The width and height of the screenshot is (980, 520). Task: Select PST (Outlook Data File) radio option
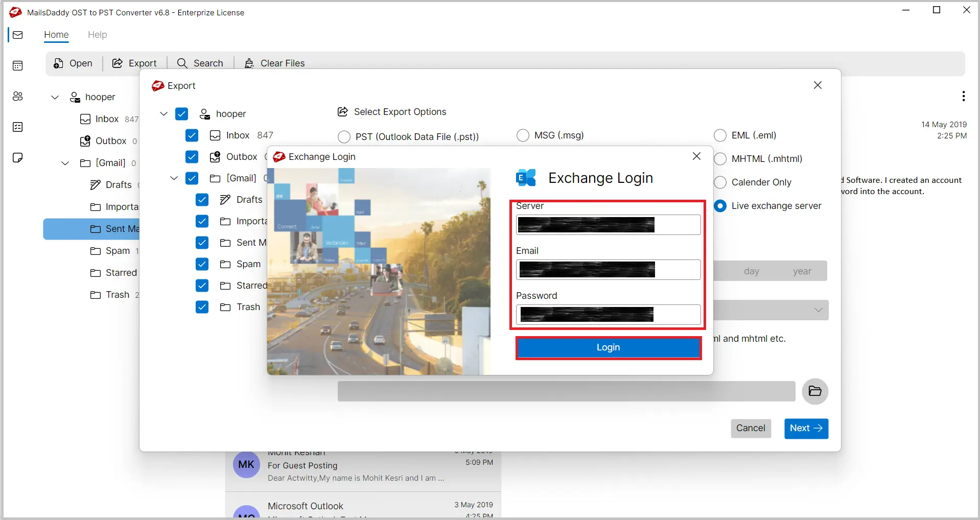344,137
